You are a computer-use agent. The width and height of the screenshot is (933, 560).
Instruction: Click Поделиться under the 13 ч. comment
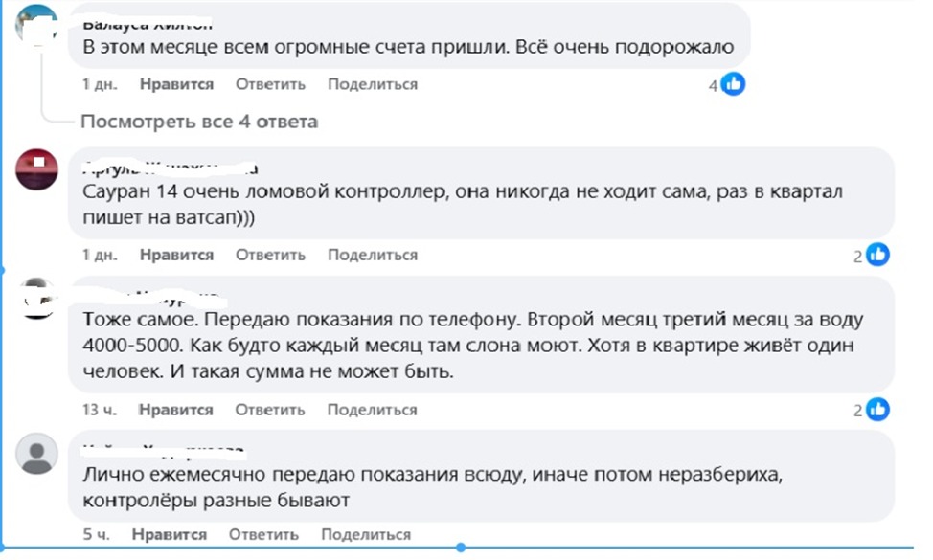click(x=372, y=410)
